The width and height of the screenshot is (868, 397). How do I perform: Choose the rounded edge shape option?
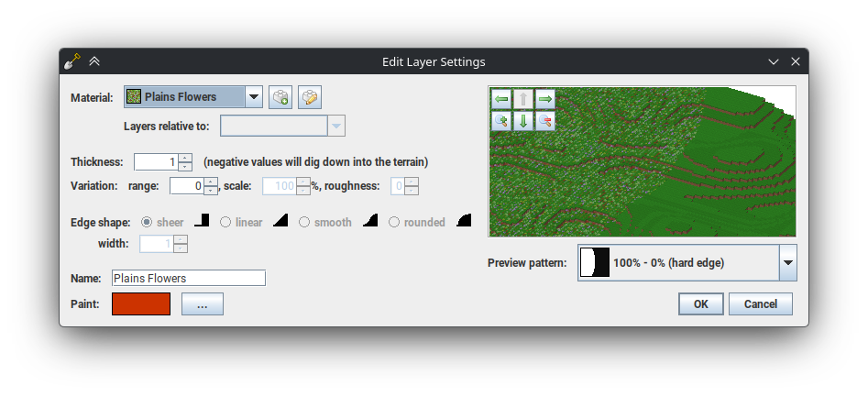coord(394,222)
